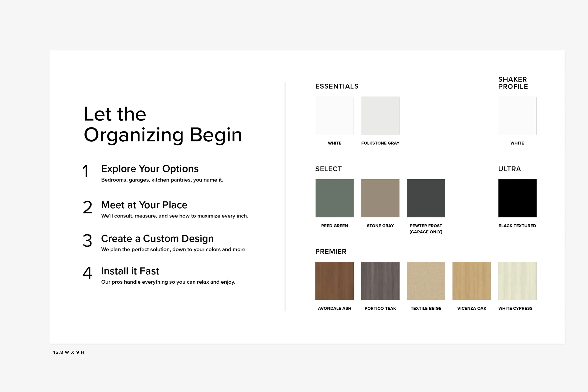Select the Stone Gray color swatch
Image resolution: width=588 pixels, height=392 pixels.
(x=380, y=198)
